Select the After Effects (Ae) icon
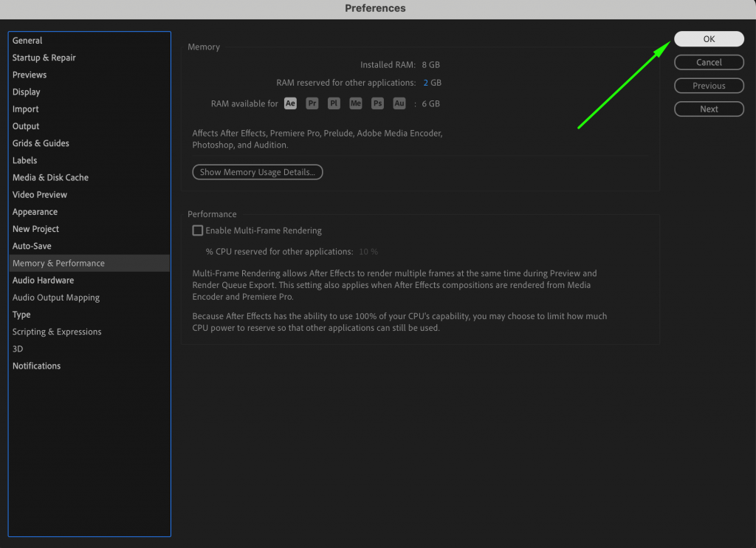Image resolution: width=756 pixels, height=548 pixels. [290, 103]
